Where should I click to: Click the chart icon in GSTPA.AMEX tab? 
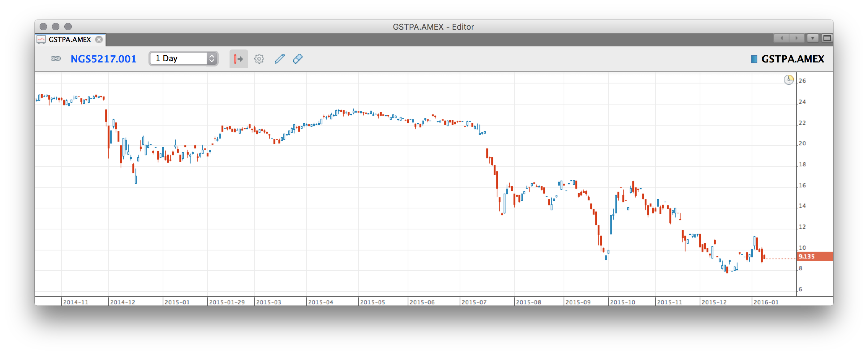pyautogui.click(x=41, y=40)
